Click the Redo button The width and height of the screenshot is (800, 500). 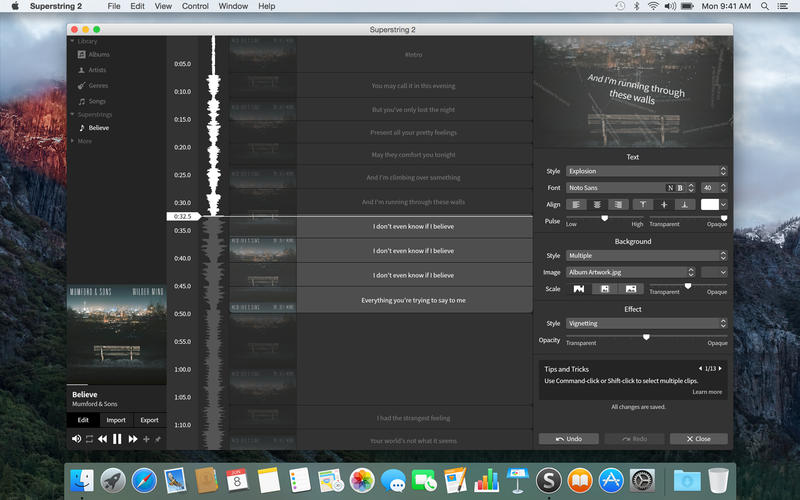pos(634,439)
